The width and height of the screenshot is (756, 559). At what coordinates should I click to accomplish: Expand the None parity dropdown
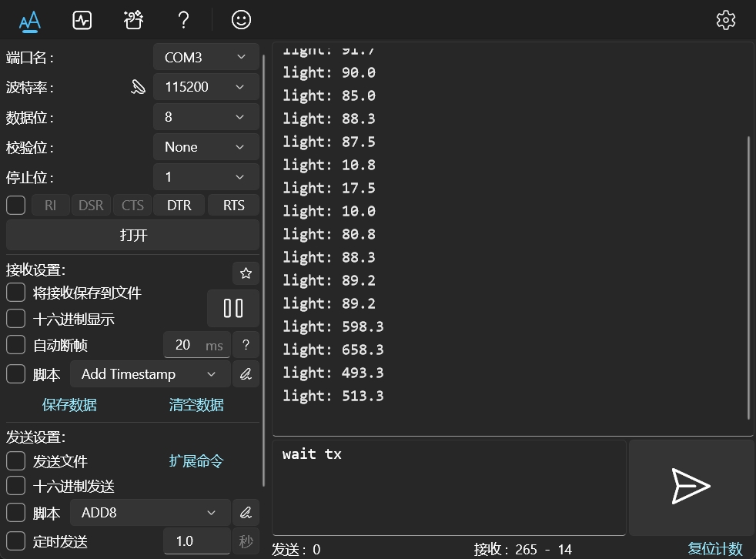(x=206, y=147)
